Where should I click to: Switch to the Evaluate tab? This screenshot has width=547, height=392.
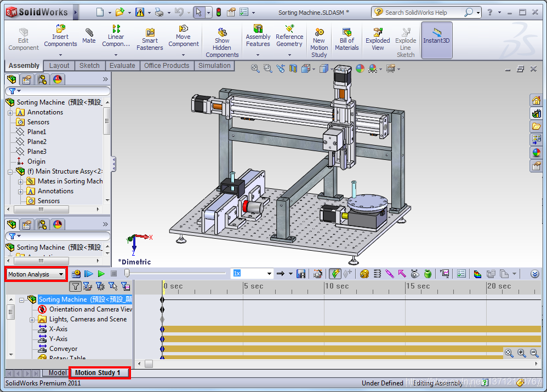click(122, 66)
